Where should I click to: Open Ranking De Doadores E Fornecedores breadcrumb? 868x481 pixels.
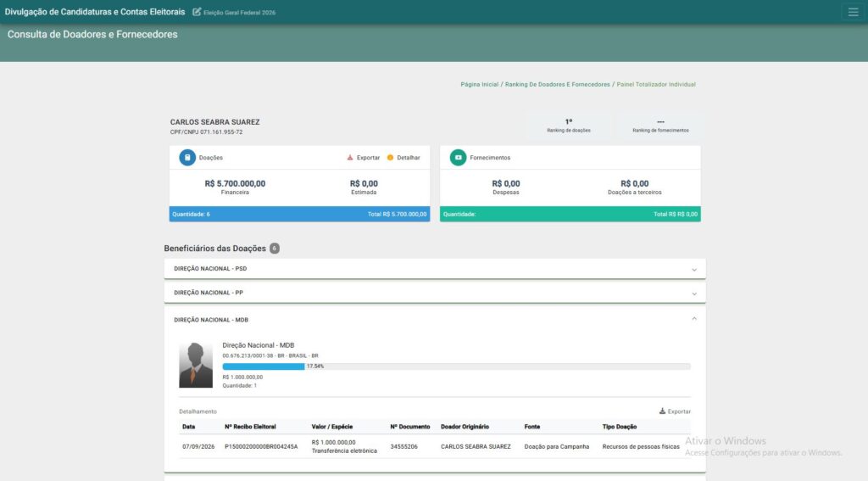[557, 85]
